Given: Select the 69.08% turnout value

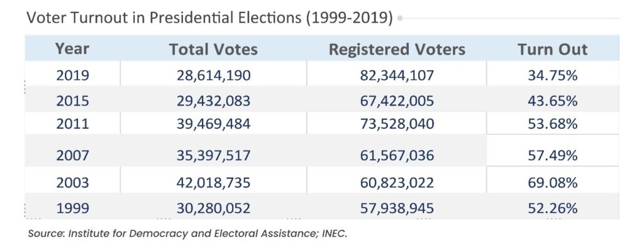Looking at the screenshot, I should tap(552, 182).
